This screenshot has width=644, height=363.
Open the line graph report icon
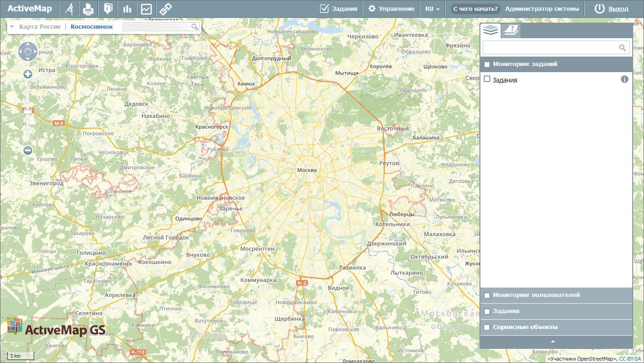pos(146,9)
